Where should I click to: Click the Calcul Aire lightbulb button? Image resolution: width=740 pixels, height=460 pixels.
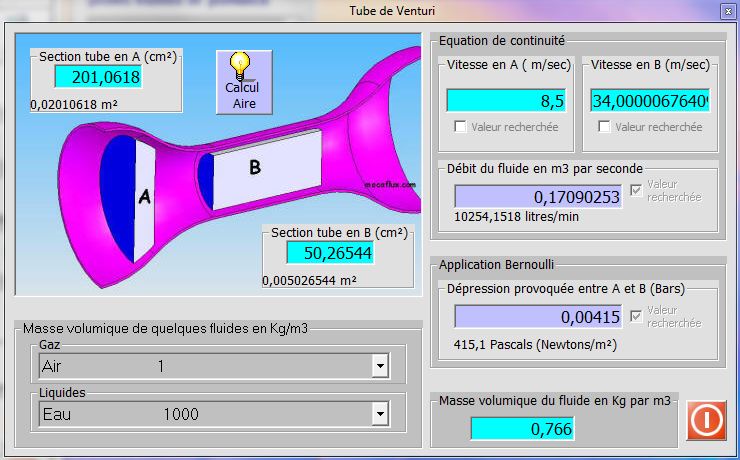[244, 82]
